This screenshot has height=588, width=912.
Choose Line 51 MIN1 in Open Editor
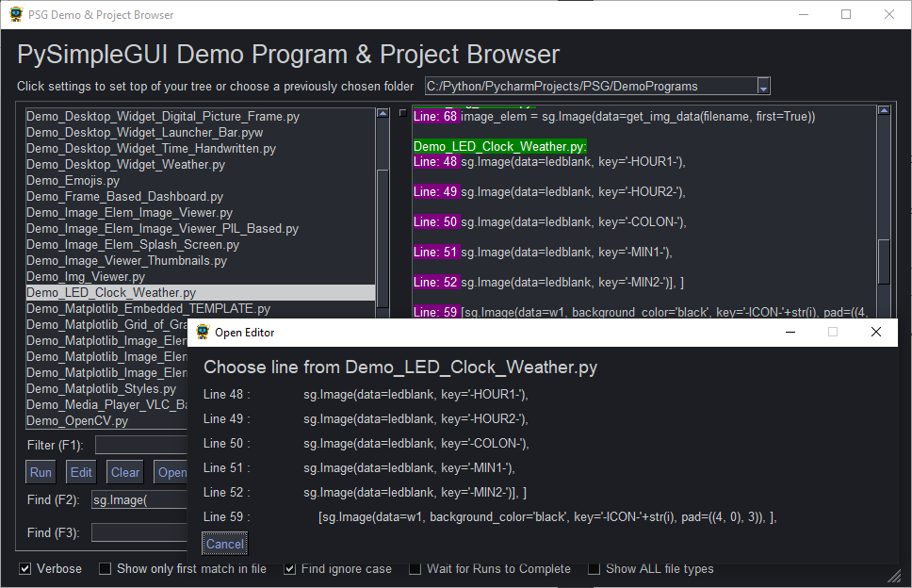click(360, 467)
